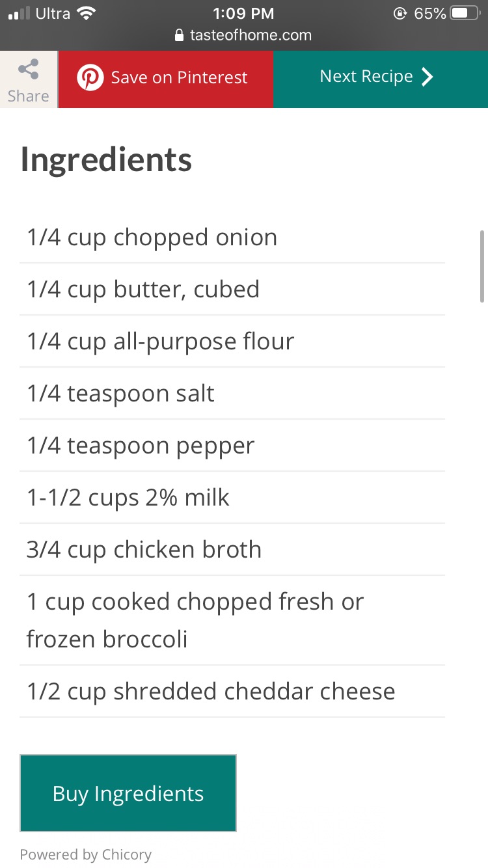Tap the Ingredients heading

tap(106, 160)
